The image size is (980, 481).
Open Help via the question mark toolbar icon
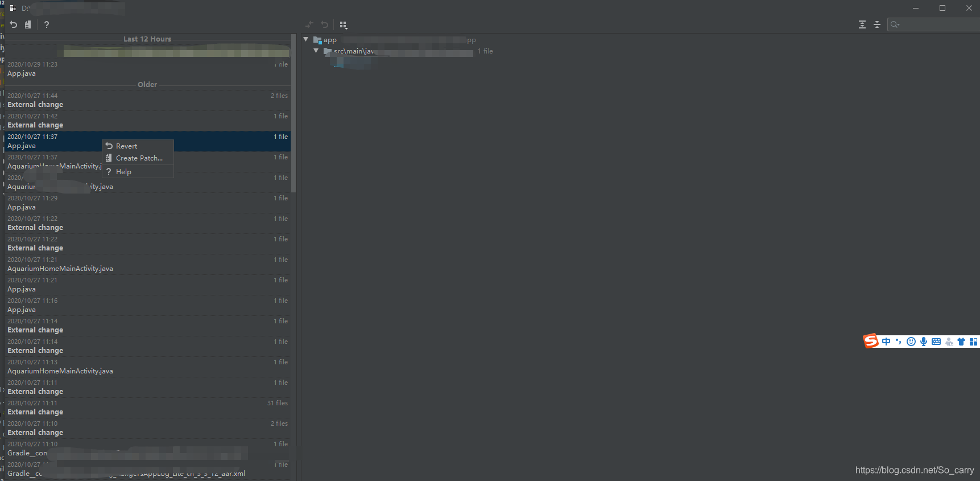pos(47,24)
